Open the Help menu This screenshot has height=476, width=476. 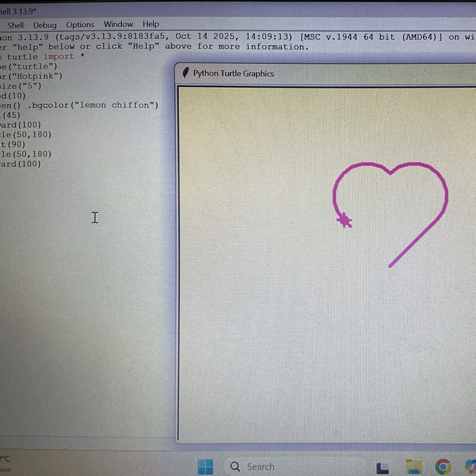[x=150, y=24]
